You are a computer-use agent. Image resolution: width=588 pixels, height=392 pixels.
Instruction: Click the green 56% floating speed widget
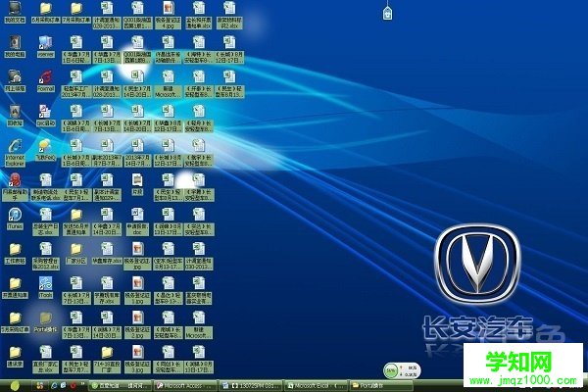click(402, 370)
